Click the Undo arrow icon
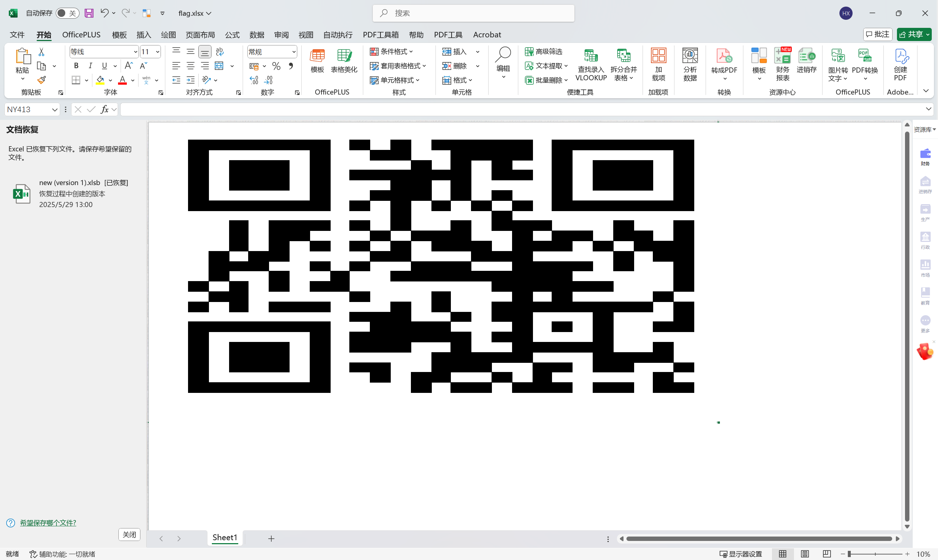Viewport: 938px width, 560px height. pos(104,13)
